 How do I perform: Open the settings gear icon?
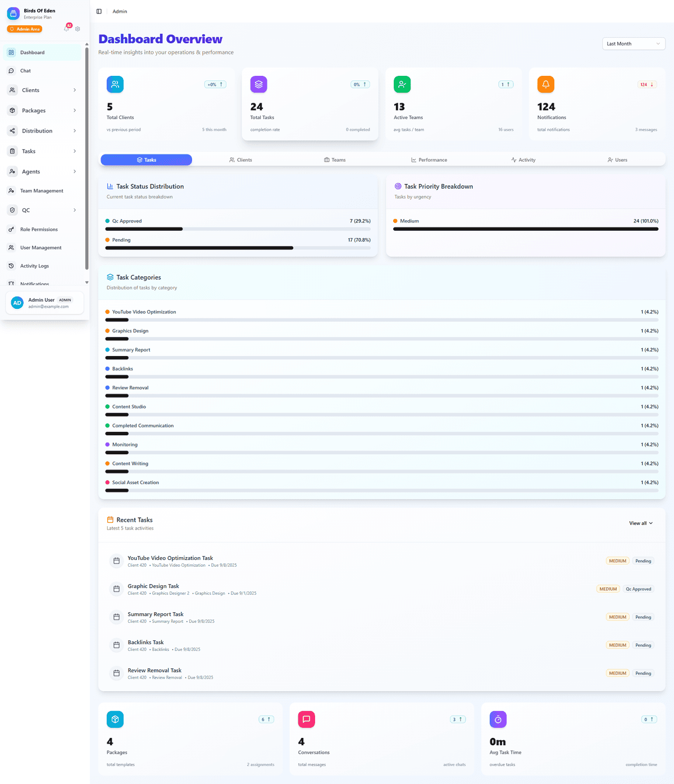[x=78, y=29]
